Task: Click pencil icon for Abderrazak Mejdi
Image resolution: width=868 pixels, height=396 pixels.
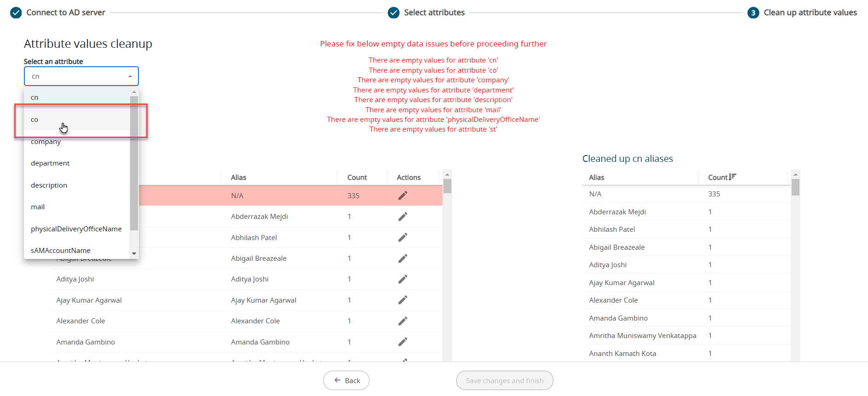Action: 402,217
